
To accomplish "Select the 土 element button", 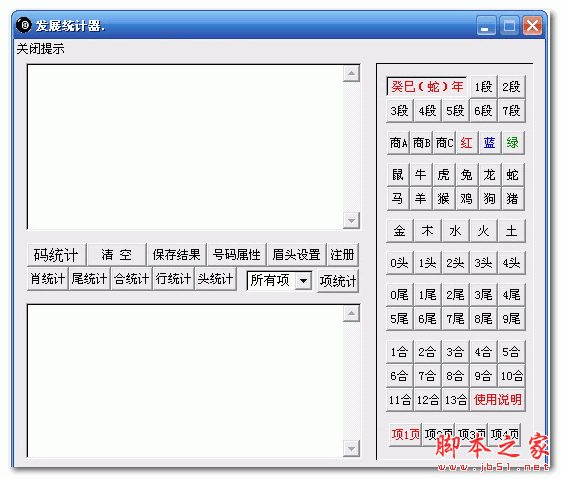I will pos(511,231).
